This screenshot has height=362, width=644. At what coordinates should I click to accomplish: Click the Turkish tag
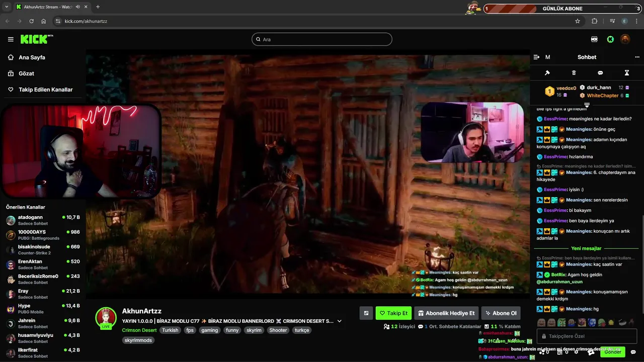(x=170, y=330)
